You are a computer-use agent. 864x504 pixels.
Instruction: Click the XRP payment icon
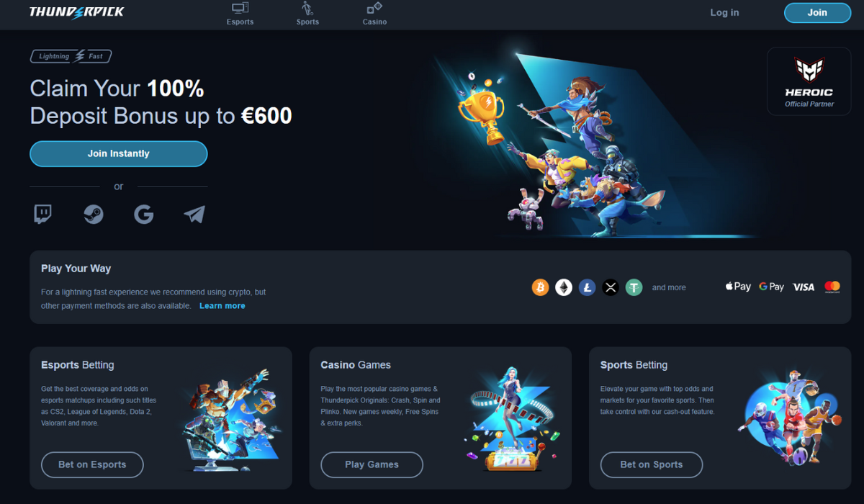pyautogui.click(x=611, y=287)
